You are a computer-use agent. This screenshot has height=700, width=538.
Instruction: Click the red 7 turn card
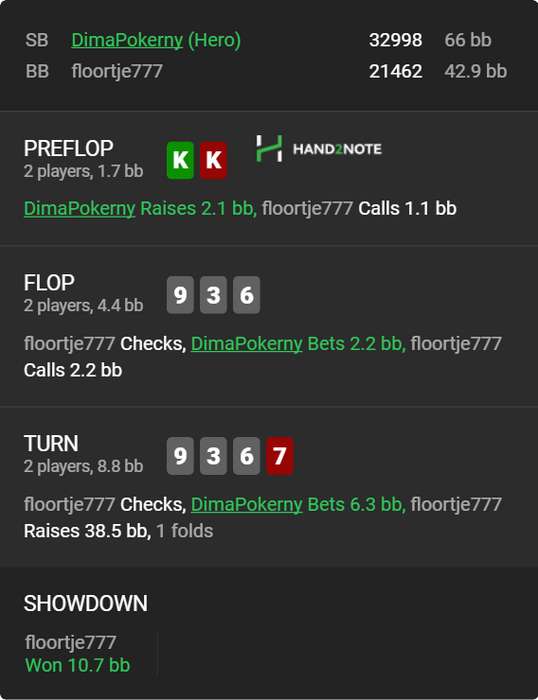coord(279,456)
